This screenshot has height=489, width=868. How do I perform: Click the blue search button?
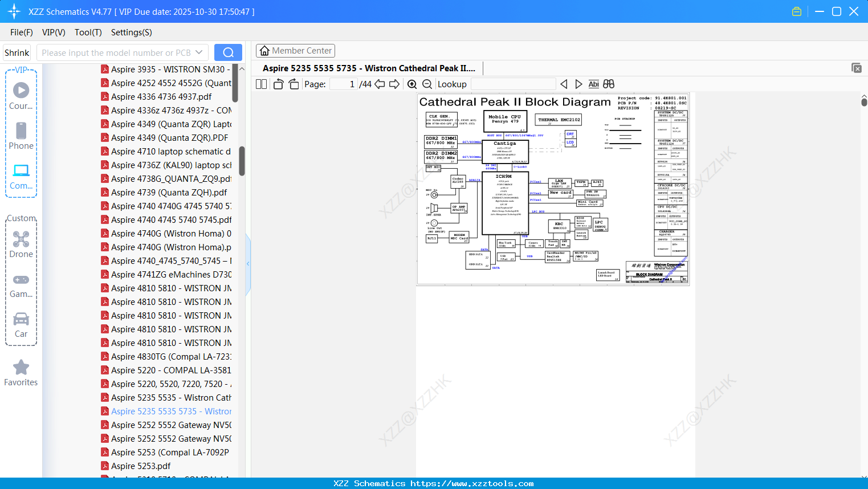coord(228,52)
